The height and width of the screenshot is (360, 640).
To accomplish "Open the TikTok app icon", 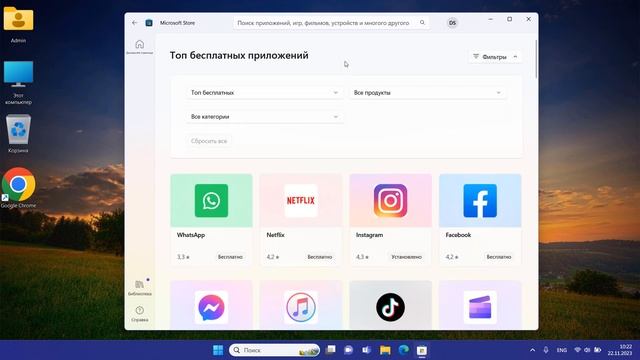I will 391,307.
